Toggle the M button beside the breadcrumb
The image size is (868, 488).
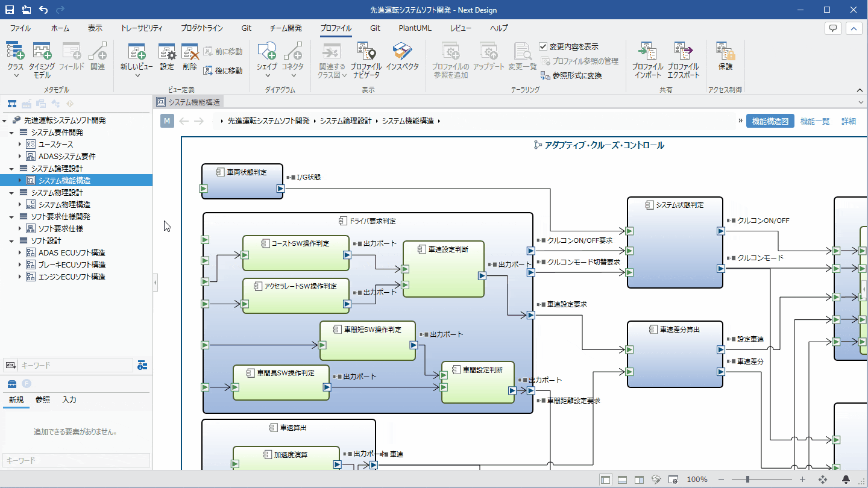[167, 121]
